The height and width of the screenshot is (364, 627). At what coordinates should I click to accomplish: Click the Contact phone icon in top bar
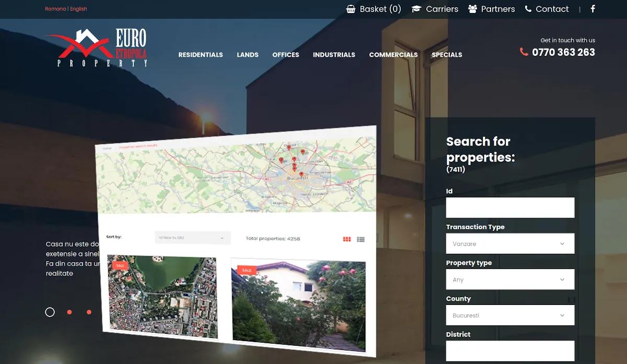coord(528,9)
